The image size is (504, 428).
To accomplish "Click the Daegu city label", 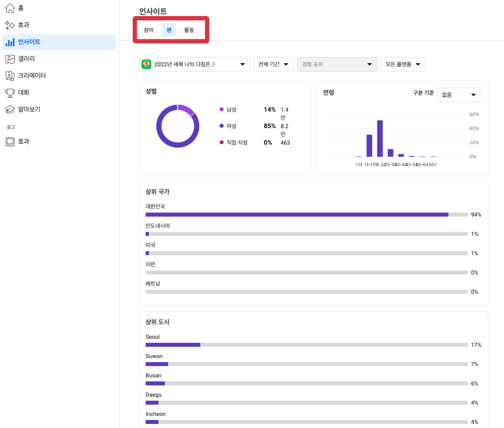I will point(154,395).
